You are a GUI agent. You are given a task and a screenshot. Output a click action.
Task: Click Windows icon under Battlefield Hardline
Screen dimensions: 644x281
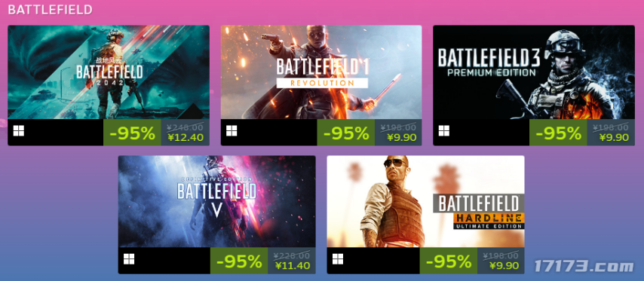338,259
